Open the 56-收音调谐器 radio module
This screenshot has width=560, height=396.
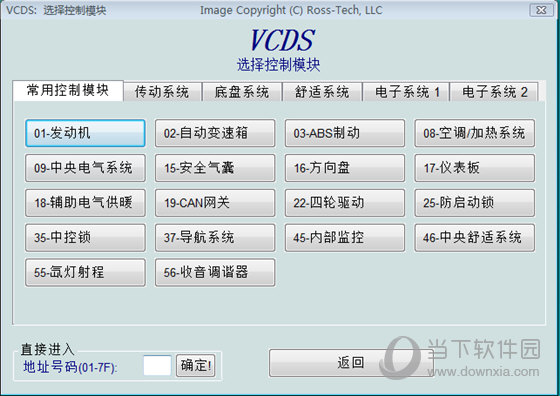(215, 272)
